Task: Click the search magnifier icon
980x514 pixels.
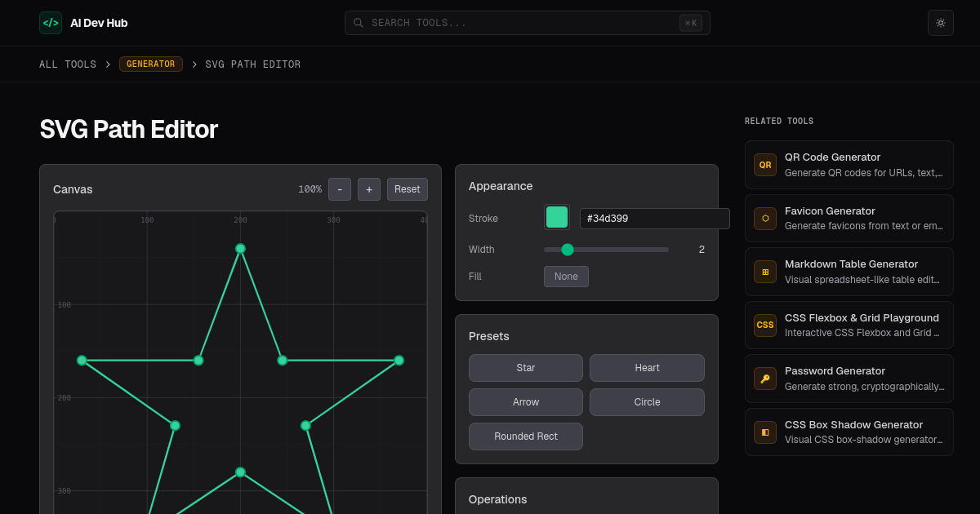Action: pyautogui.click(x=359, y=23)
